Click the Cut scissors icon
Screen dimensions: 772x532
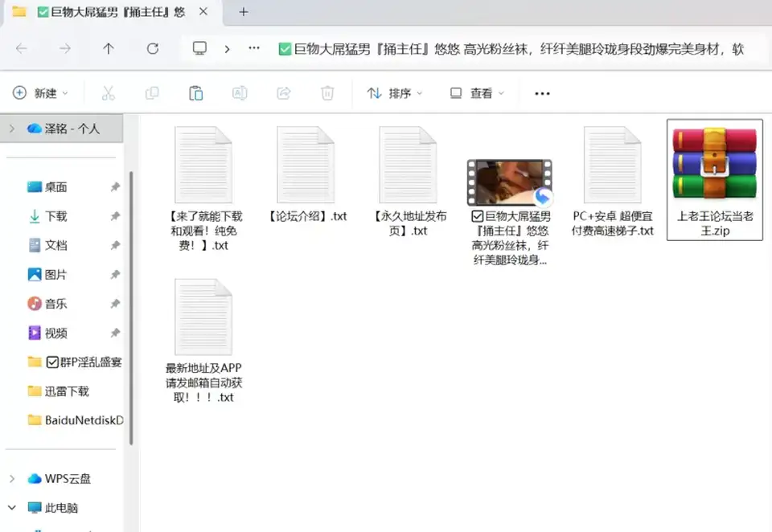click(x=109, y=93)
